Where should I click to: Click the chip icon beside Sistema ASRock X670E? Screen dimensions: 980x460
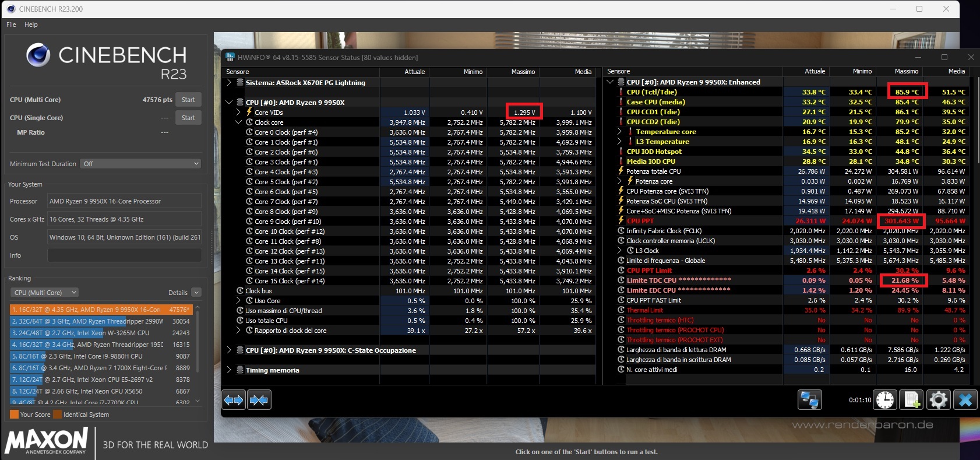(240, 83)
